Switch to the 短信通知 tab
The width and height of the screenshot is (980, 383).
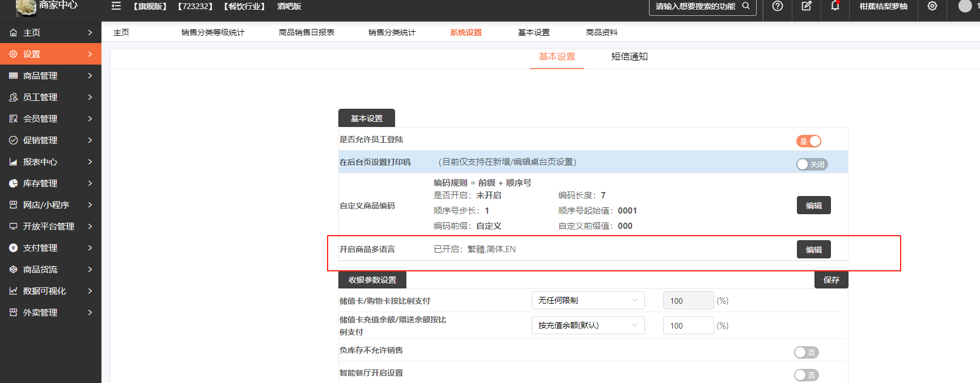629,57
